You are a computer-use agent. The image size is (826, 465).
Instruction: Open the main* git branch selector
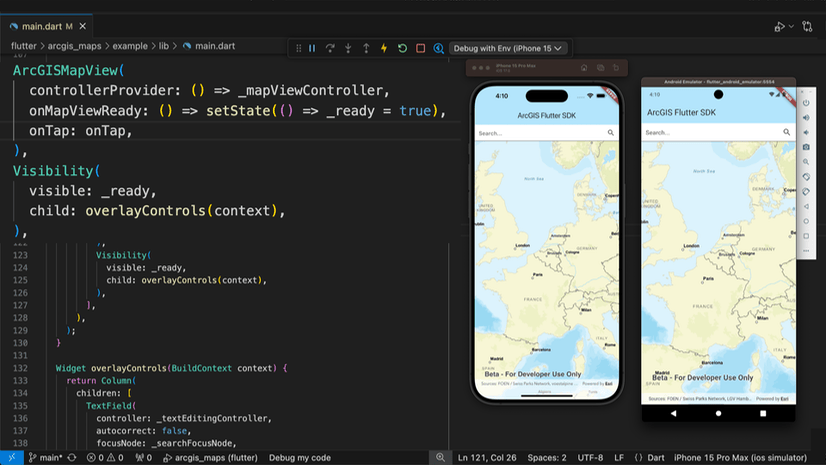pos(45,458)
